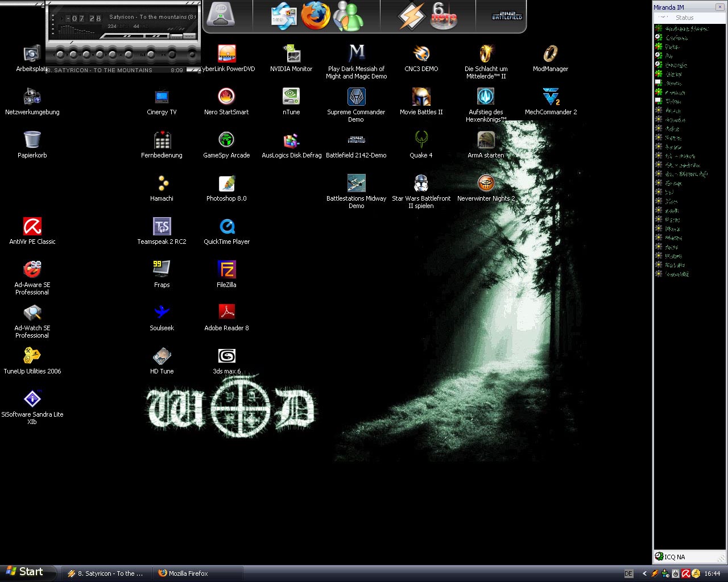Launch FileZilla desktop shortcut
728x582 pixels.
(226, 274)
